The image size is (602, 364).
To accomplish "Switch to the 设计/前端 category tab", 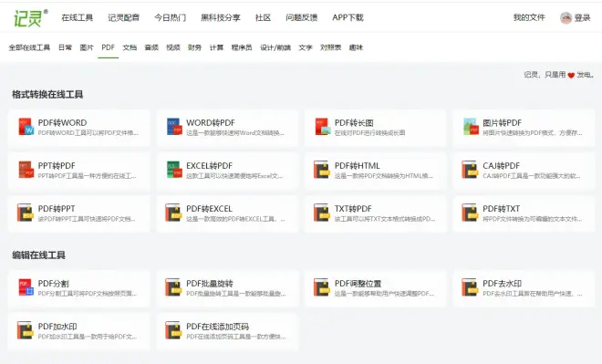I will (275, 47).
